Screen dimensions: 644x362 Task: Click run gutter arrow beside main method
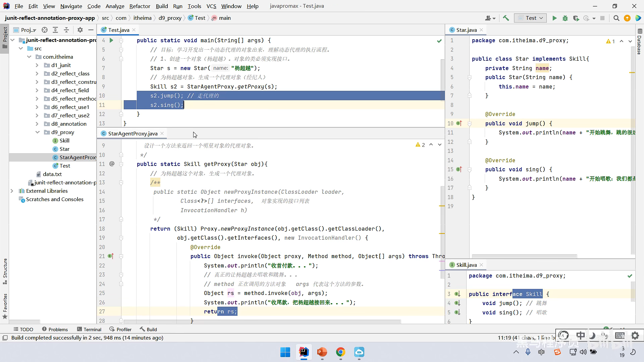[111, 40]
